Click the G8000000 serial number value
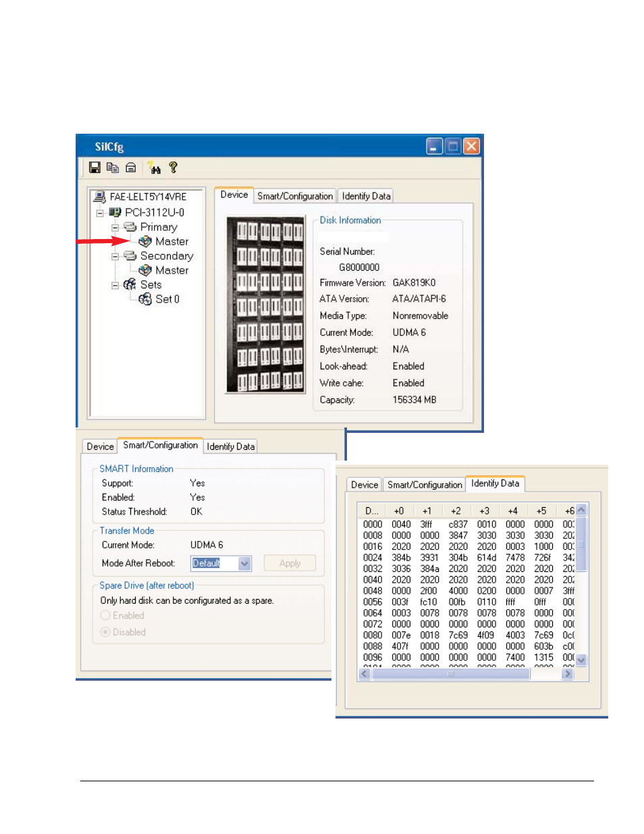 (359, 267)
